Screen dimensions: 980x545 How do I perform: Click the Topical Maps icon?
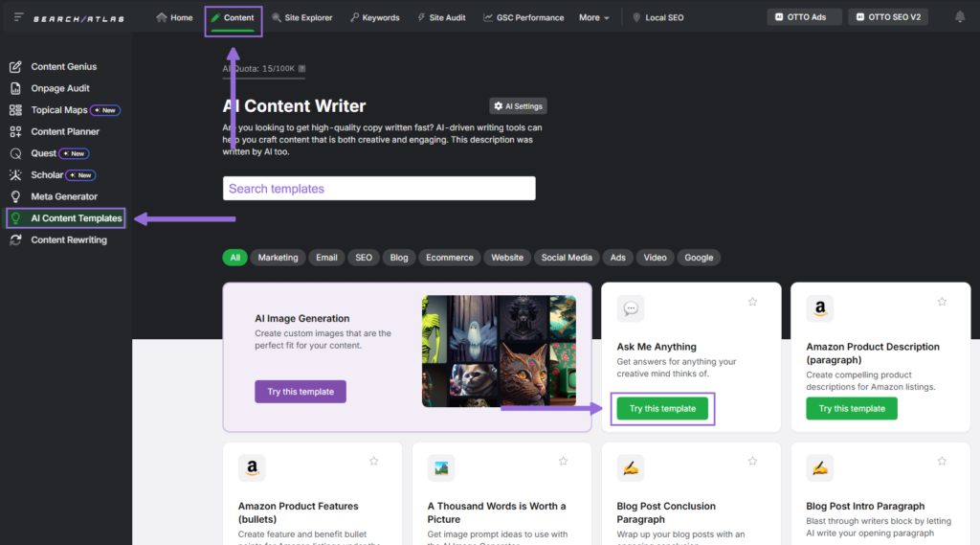(15, 110)
